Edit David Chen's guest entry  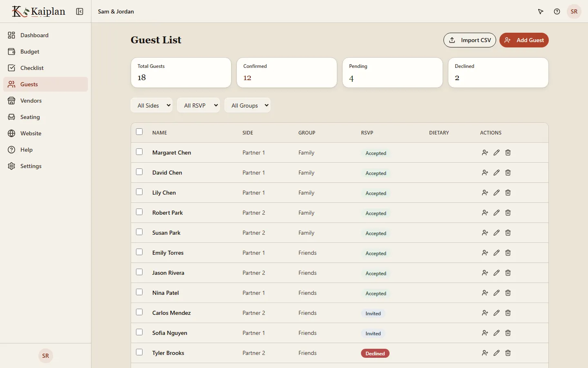point(497,173)
